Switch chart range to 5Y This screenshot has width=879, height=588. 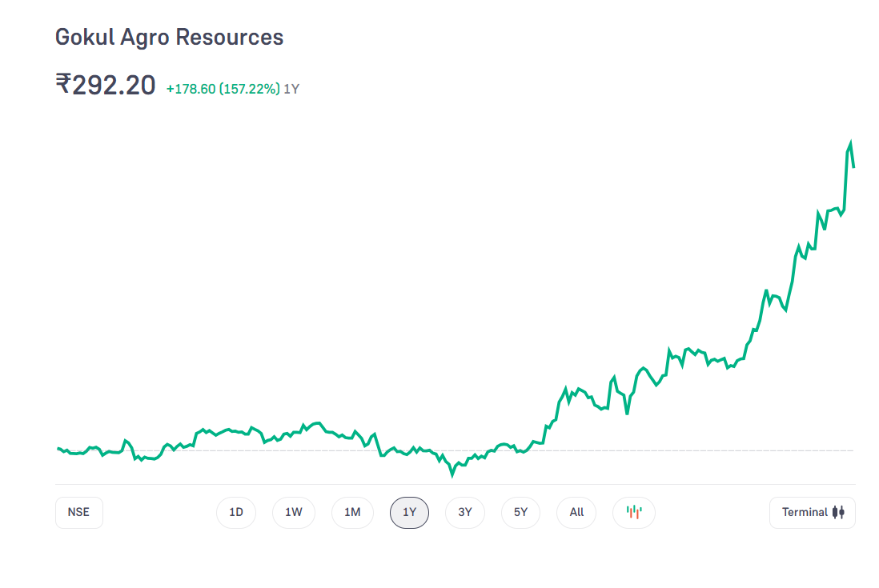pyautogui.click(x=520, y=512)
